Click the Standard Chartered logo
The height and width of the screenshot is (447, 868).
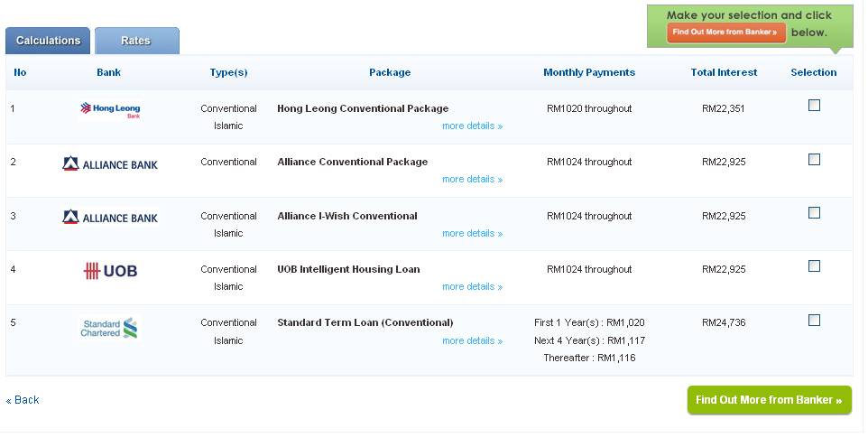coord(109,328)
